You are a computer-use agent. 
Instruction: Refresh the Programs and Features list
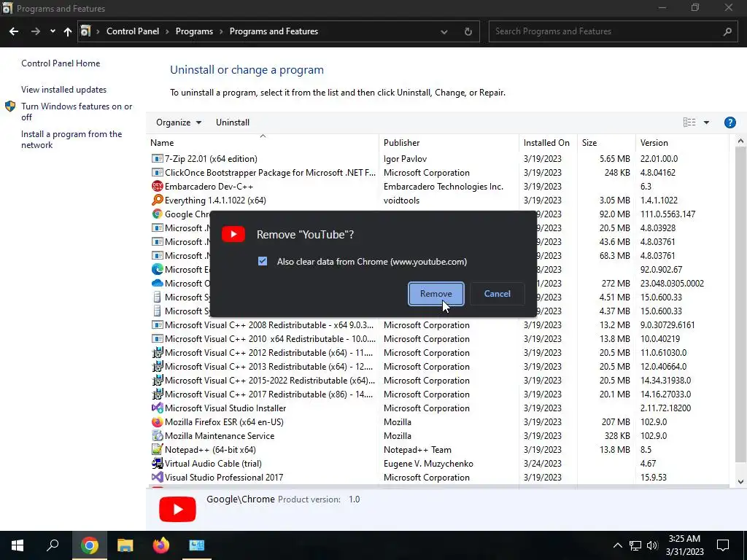point(468,32)
